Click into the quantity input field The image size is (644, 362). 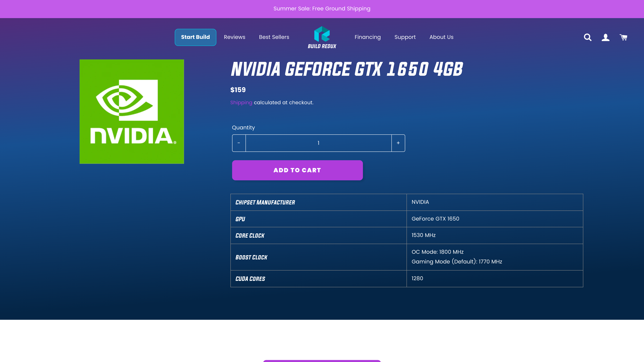pos(318,143)
